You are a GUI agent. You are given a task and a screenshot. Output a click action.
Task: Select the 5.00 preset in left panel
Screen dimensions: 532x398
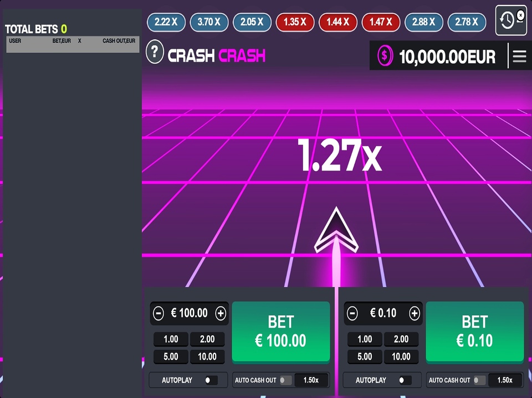(171, 356)
